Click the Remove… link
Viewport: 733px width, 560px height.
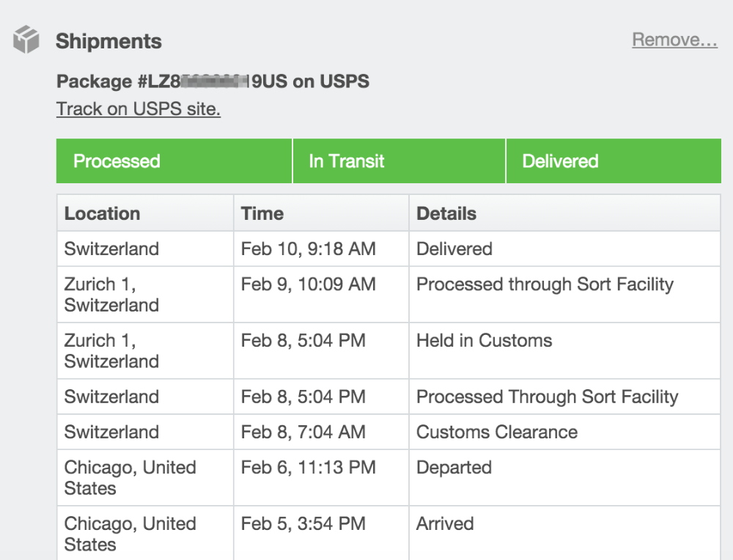674,40
